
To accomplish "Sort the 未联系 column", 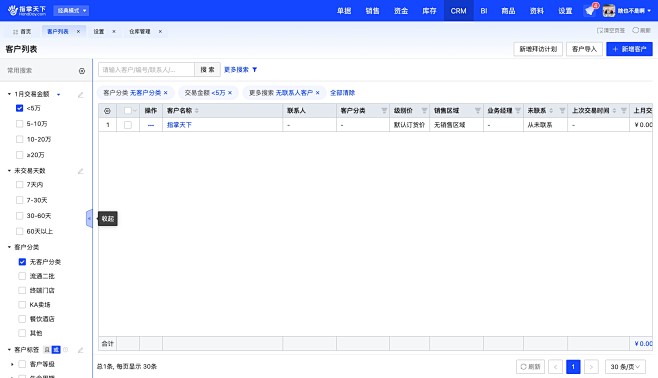I will pos(551,111).
